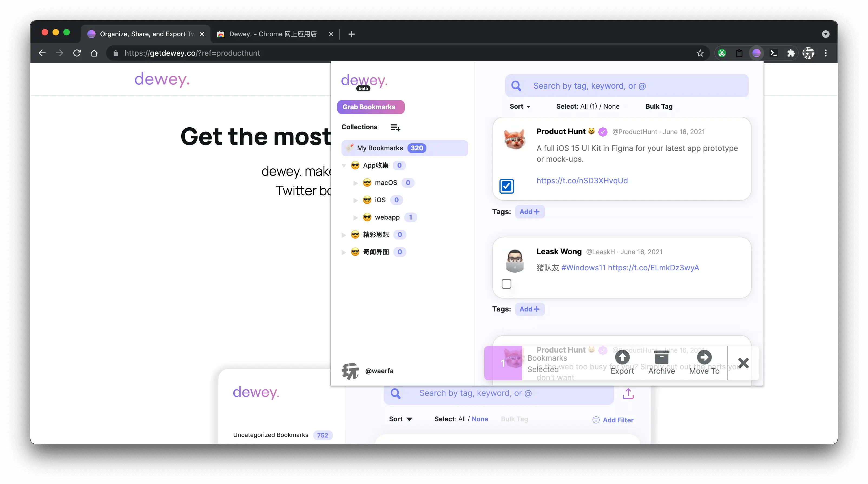Viewport: 868px width, 484px height.
Task: Click the clipboard extension icon
Action: pyautogui.click(x=739, y=53)
